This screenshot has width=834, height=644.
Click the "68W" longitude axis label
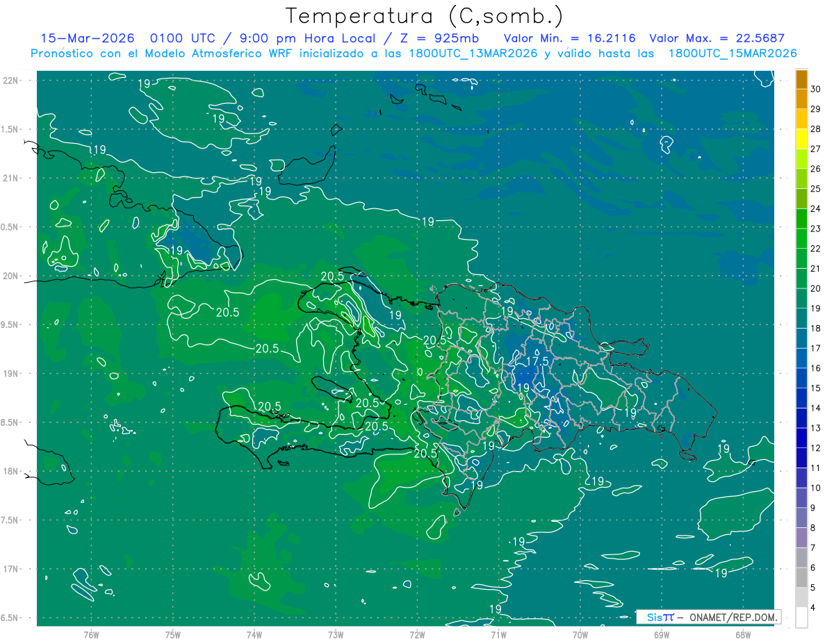(x=743, y=634)
